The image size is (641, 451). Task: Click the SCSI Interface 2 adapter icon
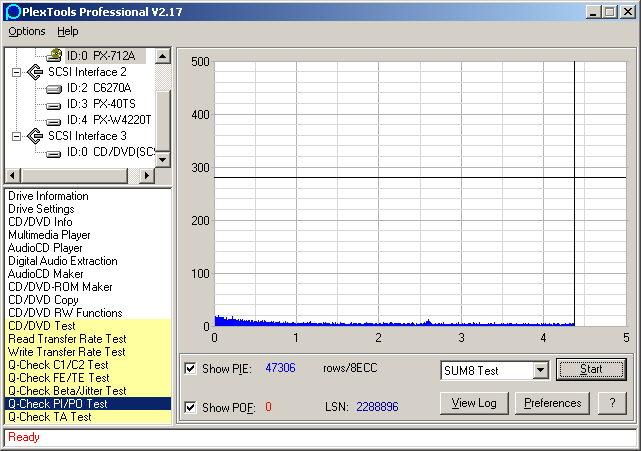(x=35, y=72)
